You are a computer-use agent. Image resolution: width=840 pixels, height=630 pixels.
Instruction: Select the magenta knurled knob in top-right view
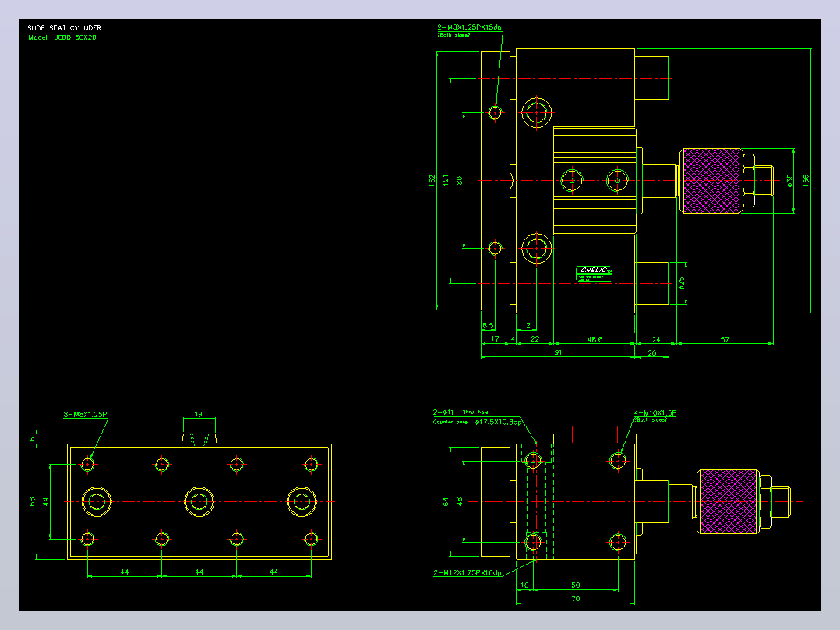(x=712, y=181)
